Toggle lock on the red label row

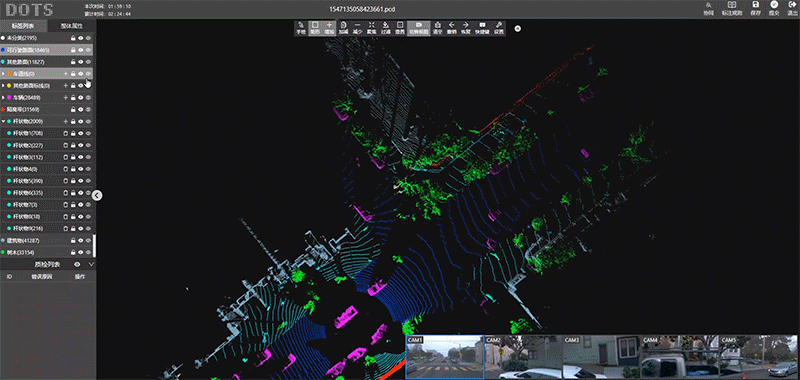pos(73,110)
